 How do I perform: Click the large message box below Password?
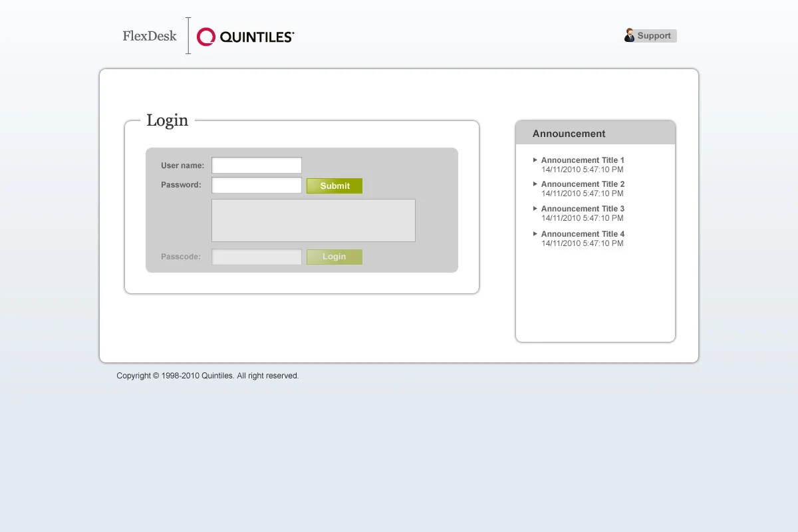[x=313, y=220]
